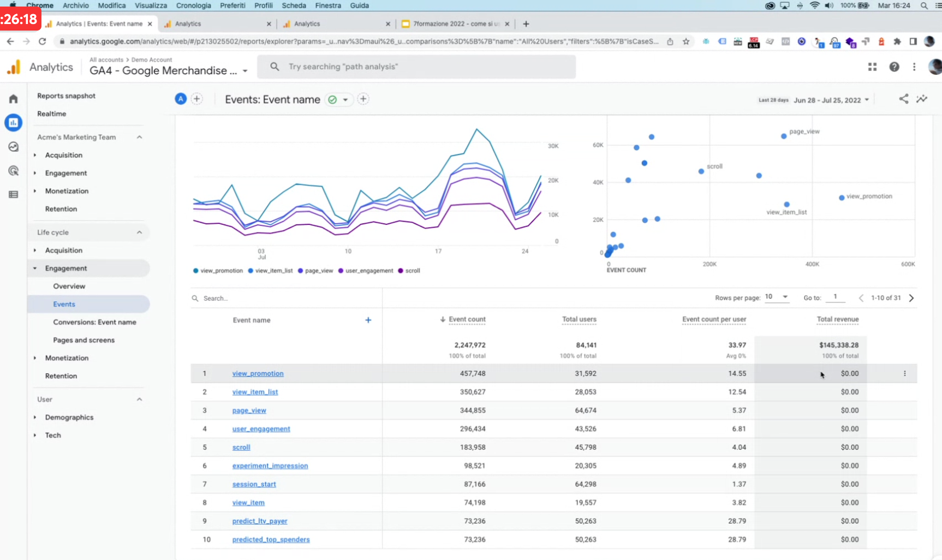Collapse the User section
Image resolution: width=942 pixels, height=560 pixels.
[139, 400]
